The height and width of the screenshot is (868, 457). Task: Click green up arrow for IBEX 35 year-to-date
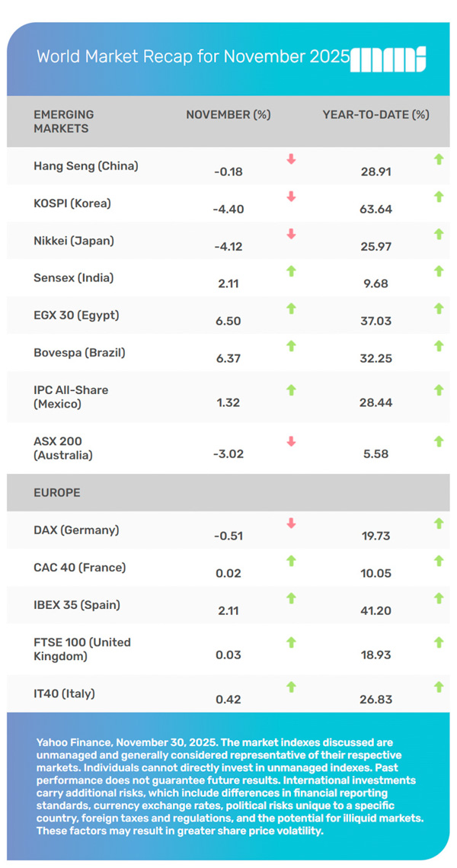click(x=439, y=598)
